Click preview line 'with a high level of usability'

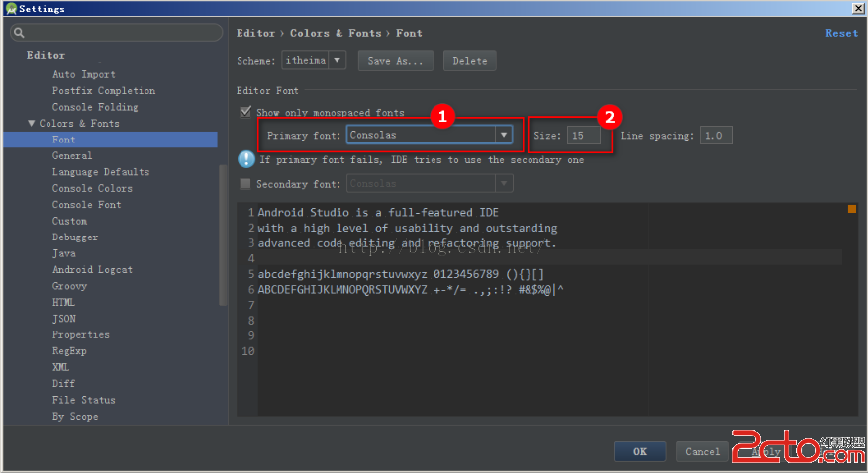pyautogui.click(x=408, y=228)
